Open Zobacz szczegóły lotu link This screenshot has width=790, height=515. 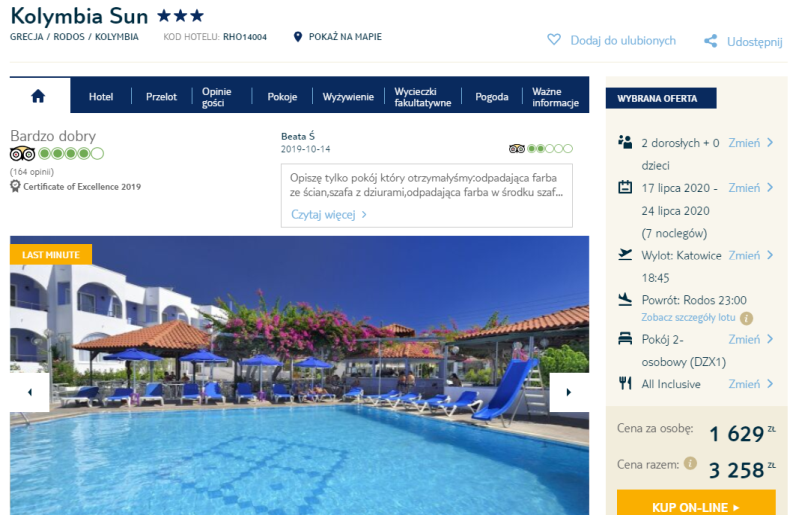click(688, 317)
